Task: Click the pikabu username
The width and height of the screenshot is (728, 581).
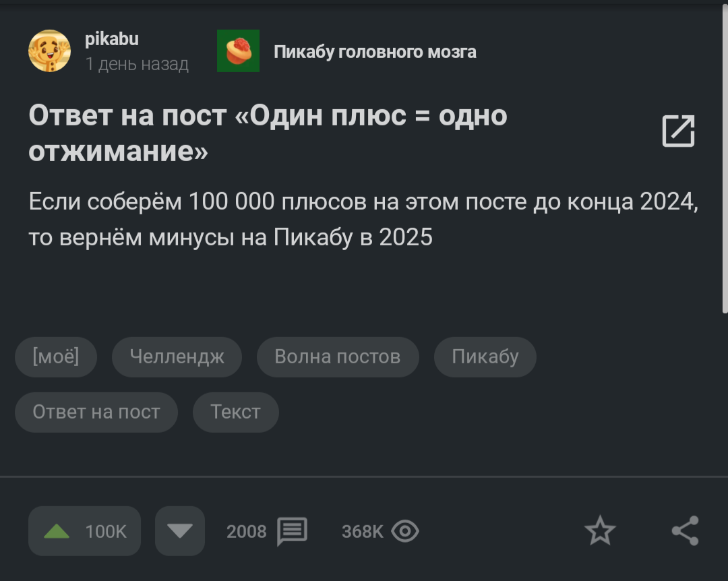Action: (112, 39)
